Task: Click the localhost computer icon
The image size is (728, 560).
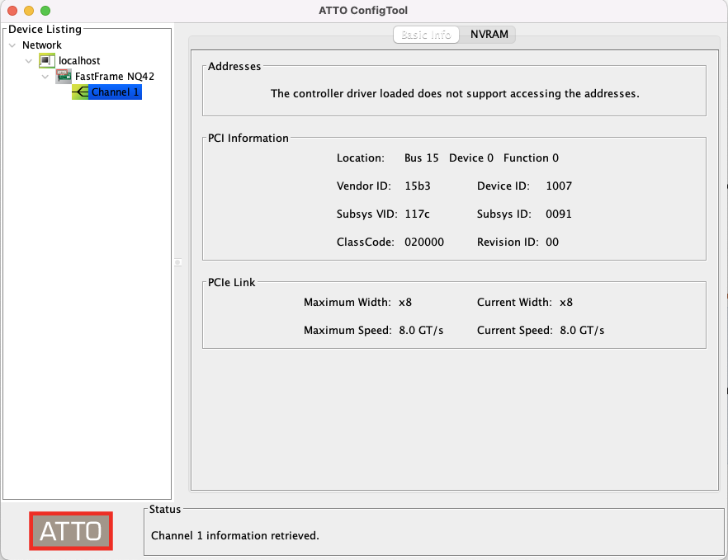Action: tap(47, 61)
